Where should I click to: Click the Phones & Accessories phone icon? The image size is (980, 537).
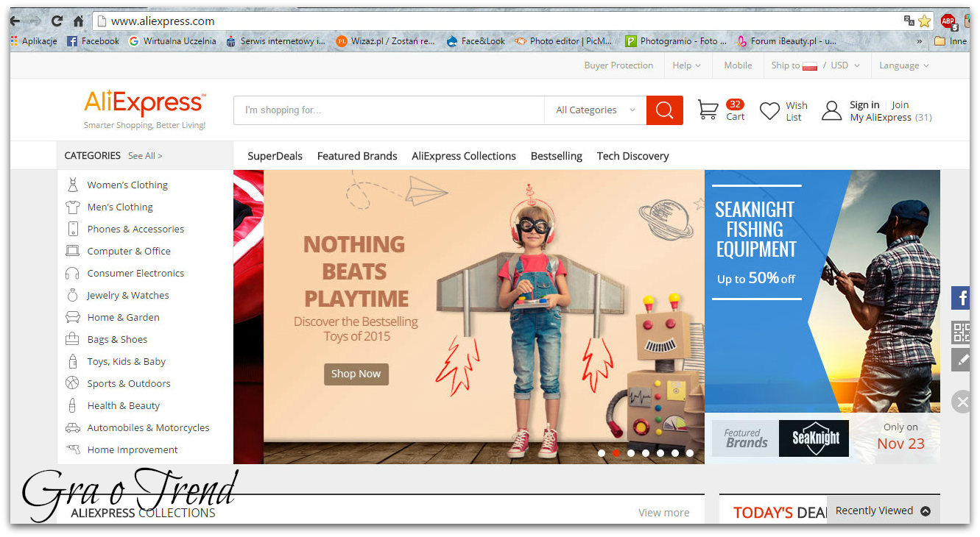72,229
